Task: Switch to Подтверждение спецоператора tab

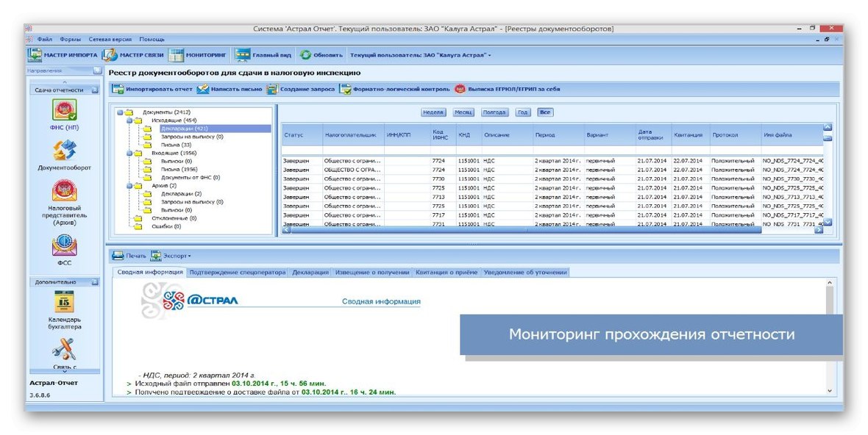Action: [238, 273]
